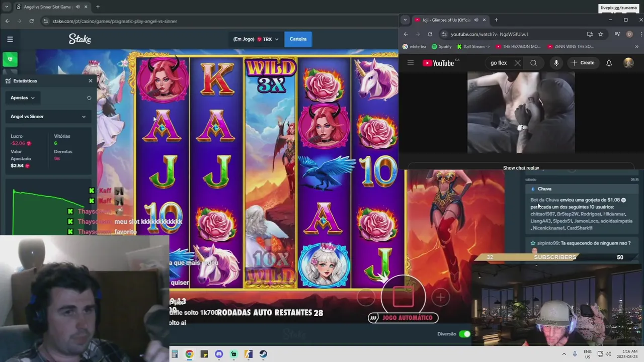Open the Chrome profile avatar D

click(x=629, y=34)
